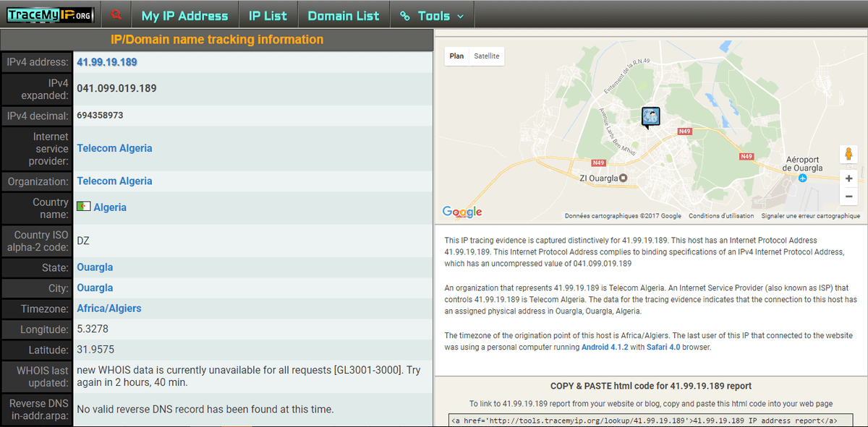Image resolution: width=868 pixels, height=427 pixels.
Task: Open the Domain List menu item
Action: pyautogui.click(x=344, y=15)
